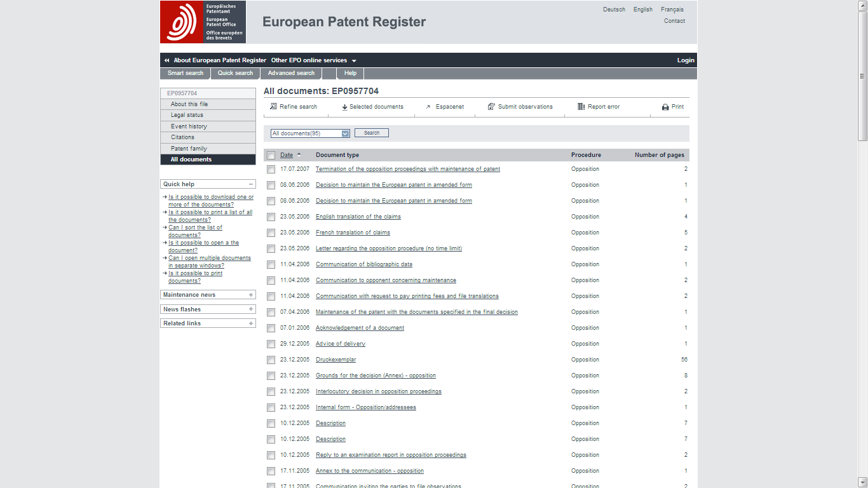
Task: Expand the Maintenance news panel
Action: (251, 295)
